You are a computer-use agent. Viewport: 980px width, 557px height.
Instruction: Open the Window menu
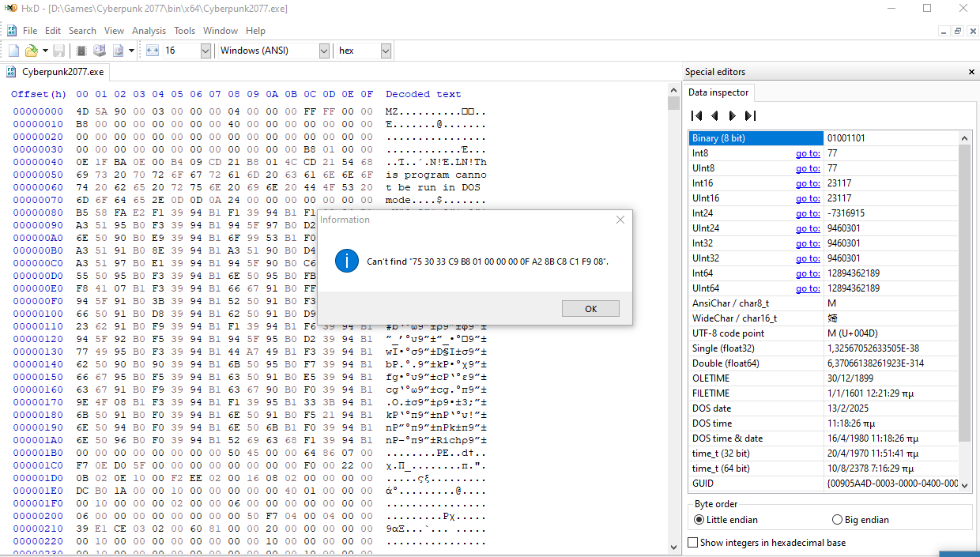[220, 31]
